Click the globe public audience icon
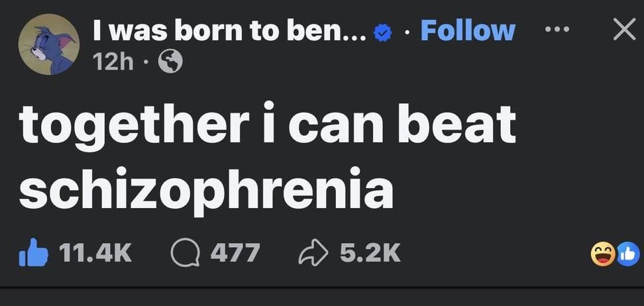644x306 pixels. click(170, 62)
